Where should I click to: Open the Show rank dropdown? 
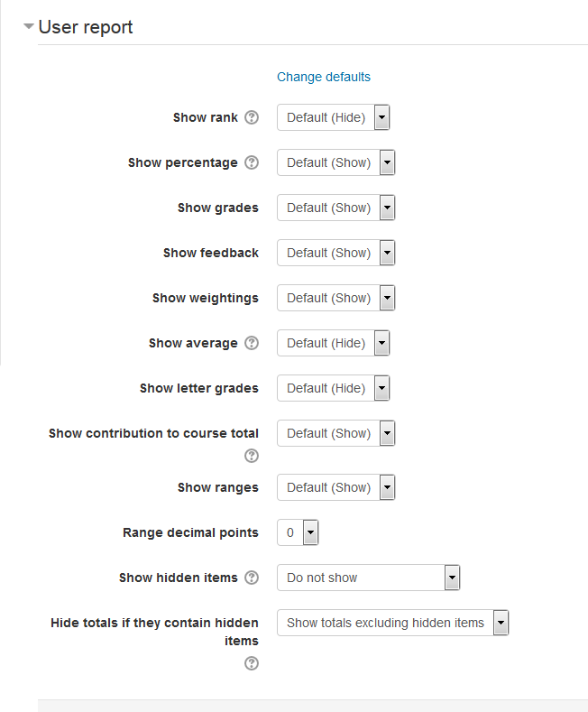334,117
